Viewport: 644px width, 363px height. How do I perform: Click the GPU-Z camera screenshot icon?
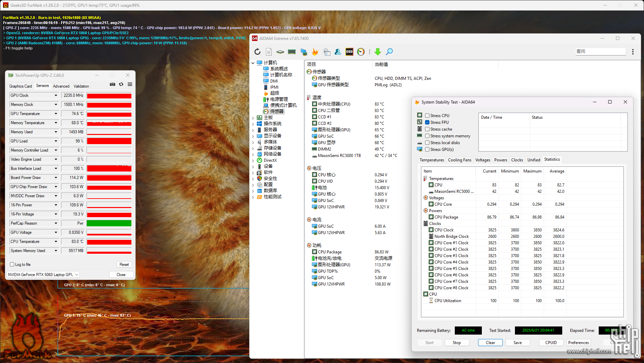(113, 84)
